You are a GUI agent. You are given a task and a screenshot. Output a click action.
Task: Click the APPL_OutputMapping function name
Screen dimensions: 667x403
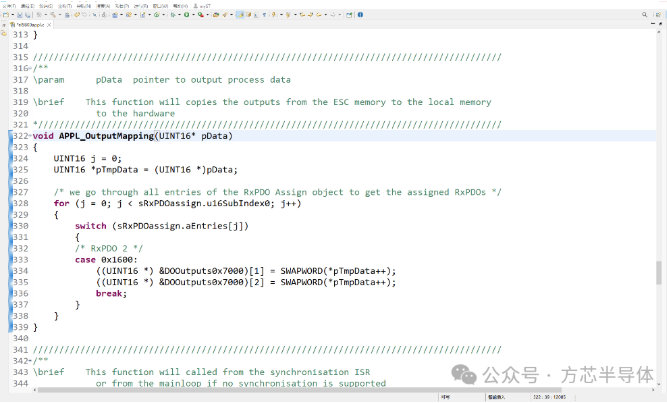[106, 136]
